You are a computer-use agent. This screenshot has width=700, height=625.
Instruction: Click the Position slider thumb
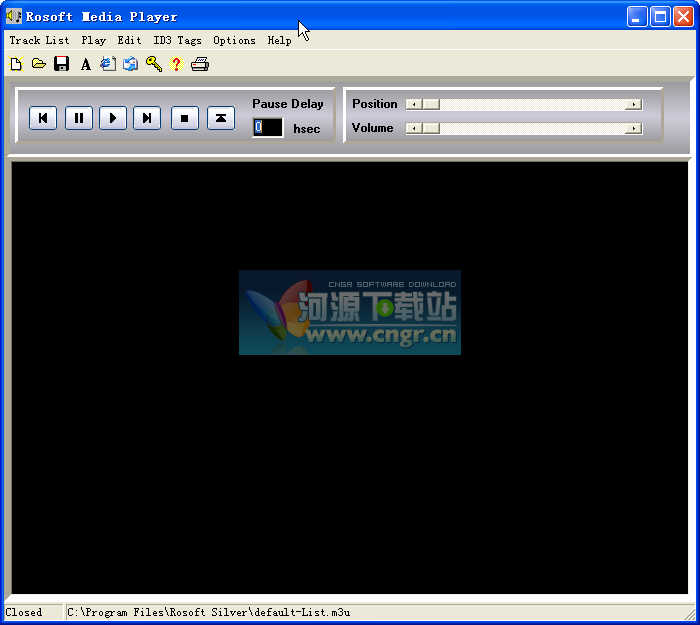[x=431, y=104]
